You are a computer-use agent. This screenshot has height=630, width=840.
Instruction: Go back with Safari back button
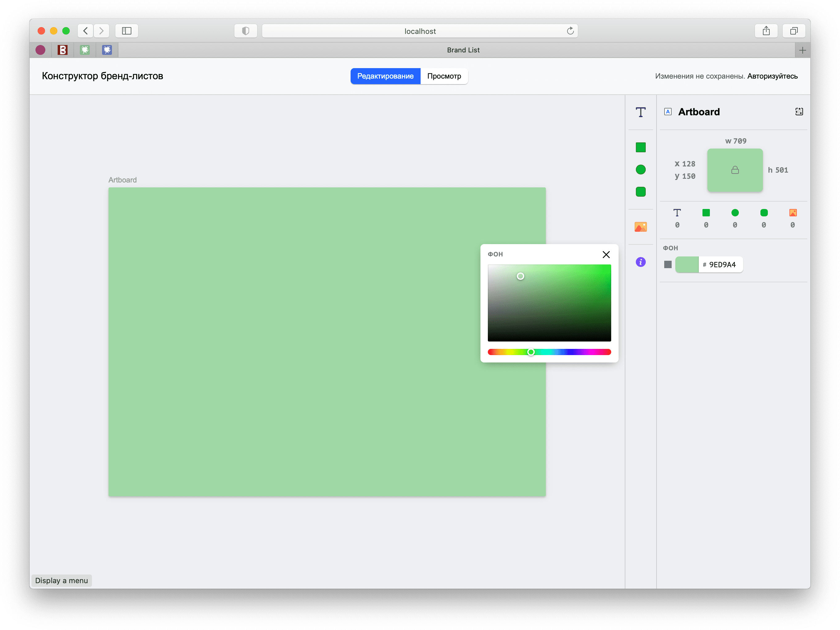(85, 31)
